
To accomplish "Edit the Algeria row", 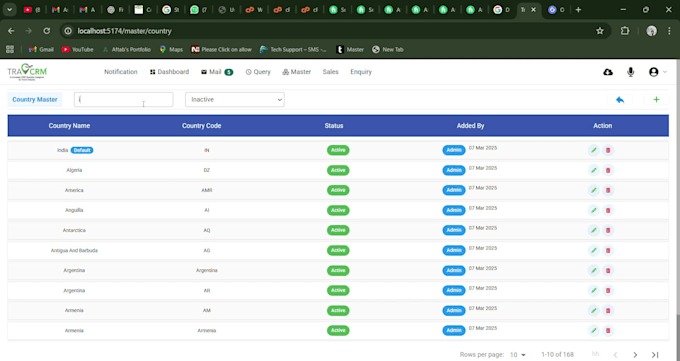I will tap(593, 170).
